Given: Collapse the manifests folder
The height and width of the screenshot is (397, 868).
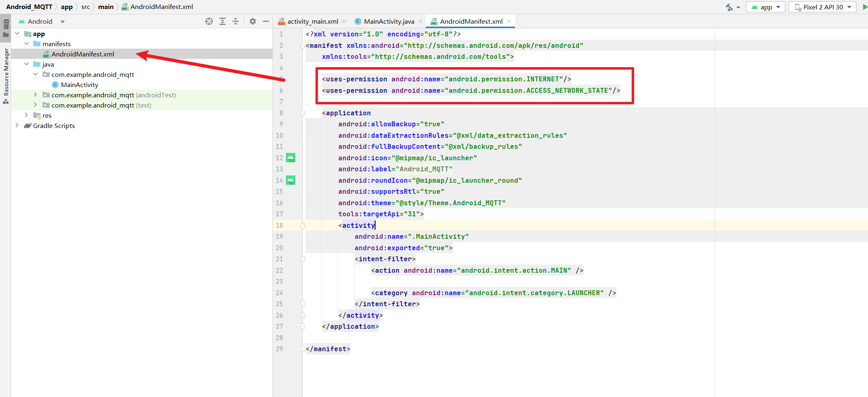Looking at the screenshot, I should tap(27, 44).
